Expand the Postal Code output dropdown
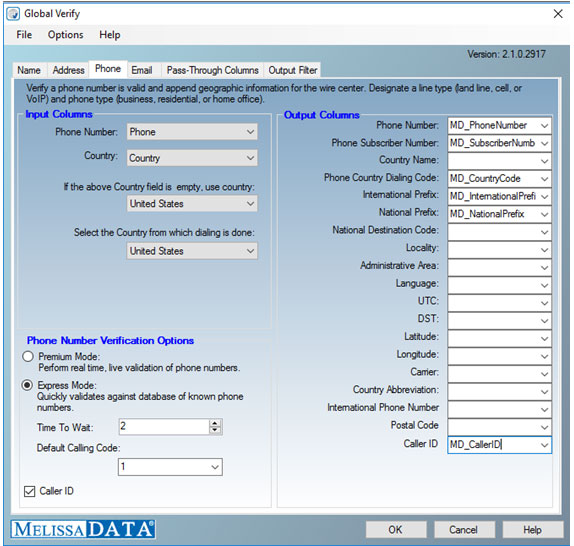The image size is (574, 546). (x=544, y=427)
